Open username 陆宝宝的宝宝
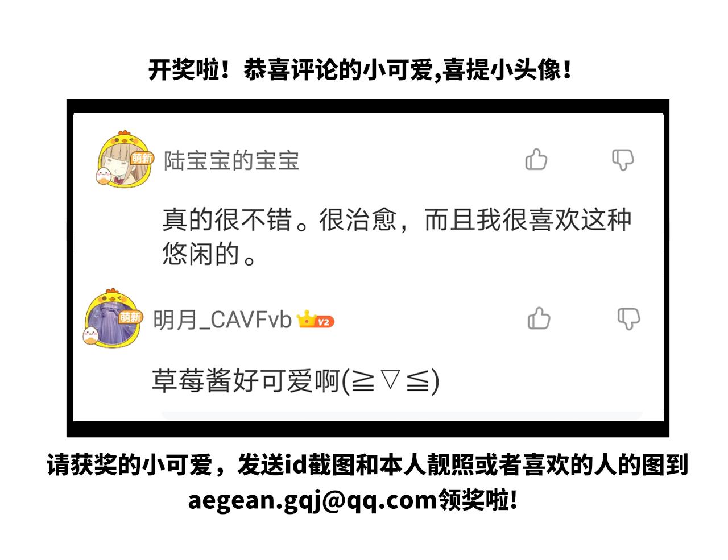 [231, 161]
